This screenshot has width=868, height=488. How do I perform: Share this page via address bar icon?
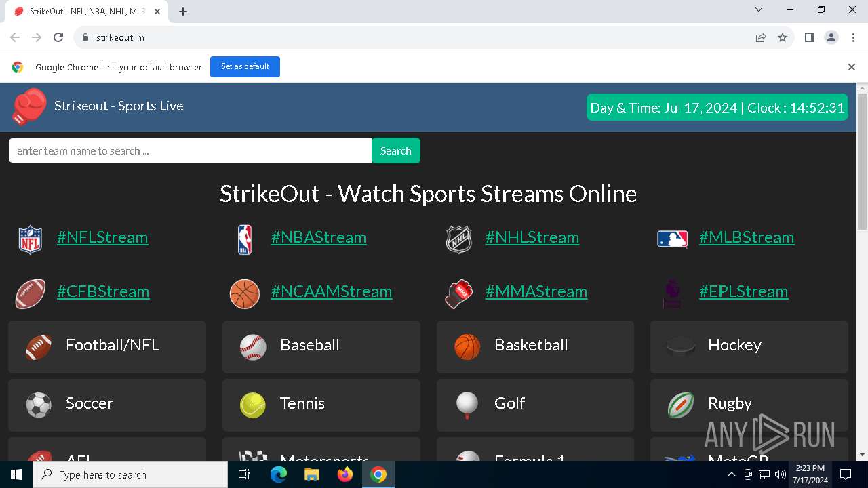[761, 37]
